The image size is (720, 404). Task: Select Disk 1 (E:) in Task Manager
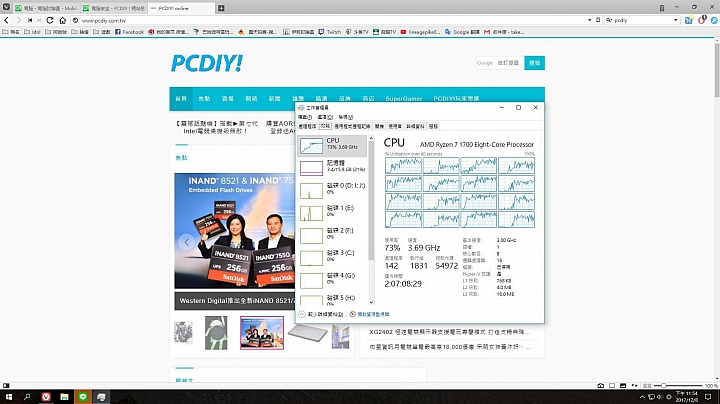point(332,212)
